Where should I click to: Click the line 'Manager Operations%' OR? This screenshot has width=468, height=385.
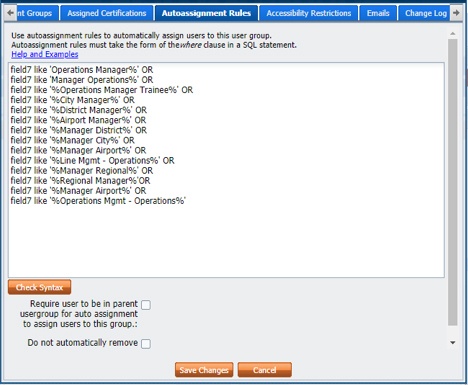click(82, 80)
